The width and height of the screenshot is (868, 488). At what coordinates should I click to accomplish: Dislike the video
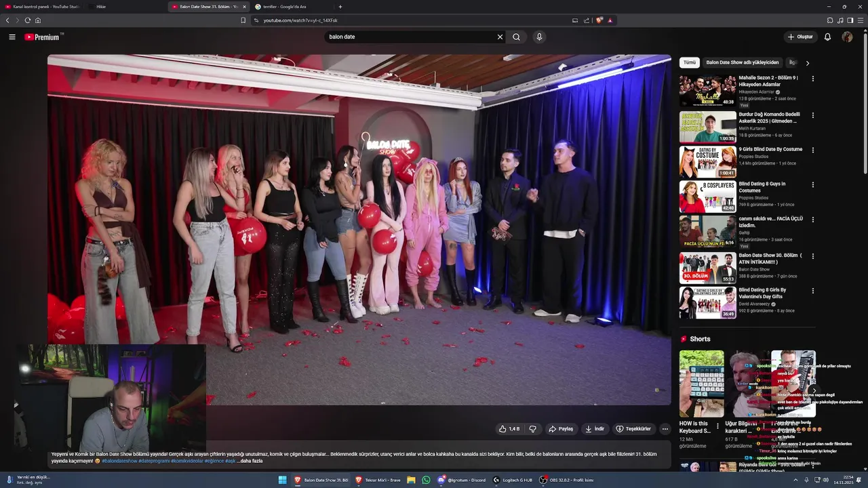533,429
